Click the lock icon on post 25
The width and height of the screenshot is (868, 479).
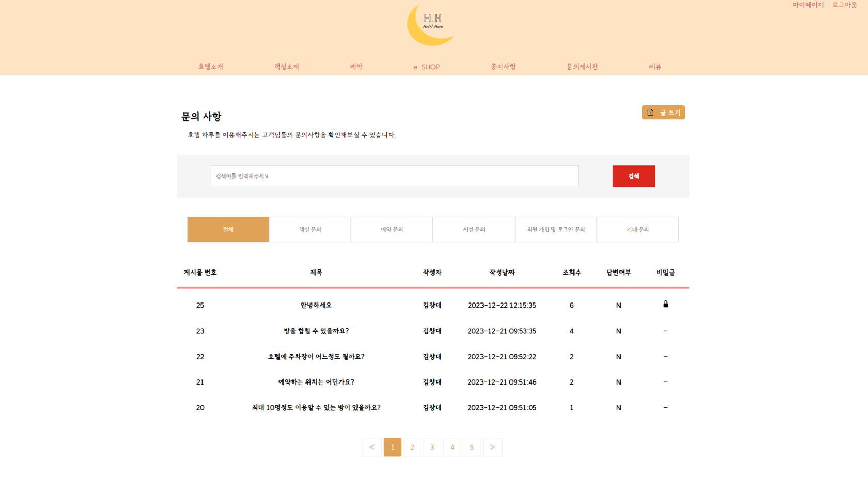pos(665,305)
